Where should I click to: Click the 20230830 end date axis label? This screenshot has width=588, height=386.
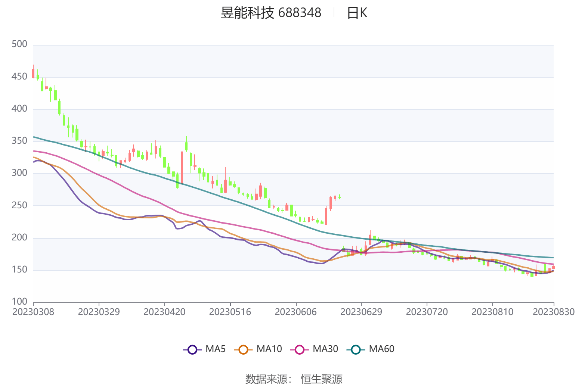pyautogui.click(x=553, y=312)
